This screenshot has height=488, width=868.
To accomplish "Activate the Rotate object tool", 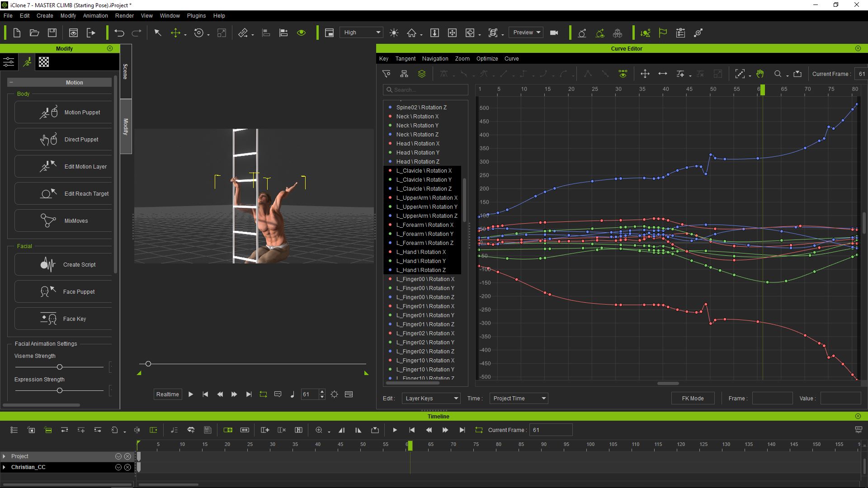I will point(198,33).
